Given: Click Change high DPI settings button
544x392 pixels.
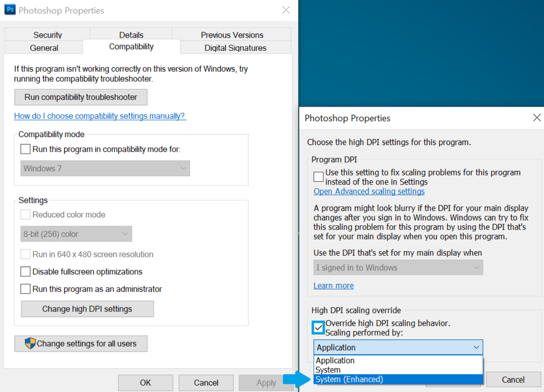Looking at the screenshot, I should pos(88,309).
